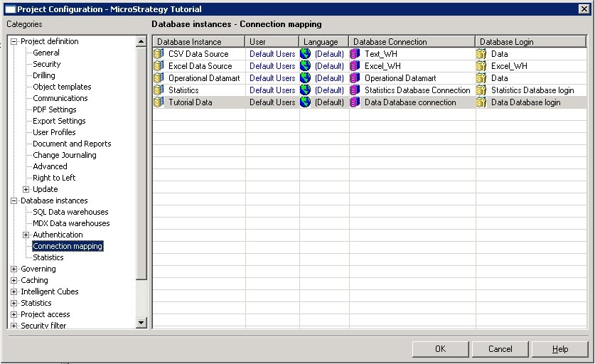Click the globe icon in Excel Data Source row
Image resolution: width=595 pixels, height=364 pixels.
[305, 66]
